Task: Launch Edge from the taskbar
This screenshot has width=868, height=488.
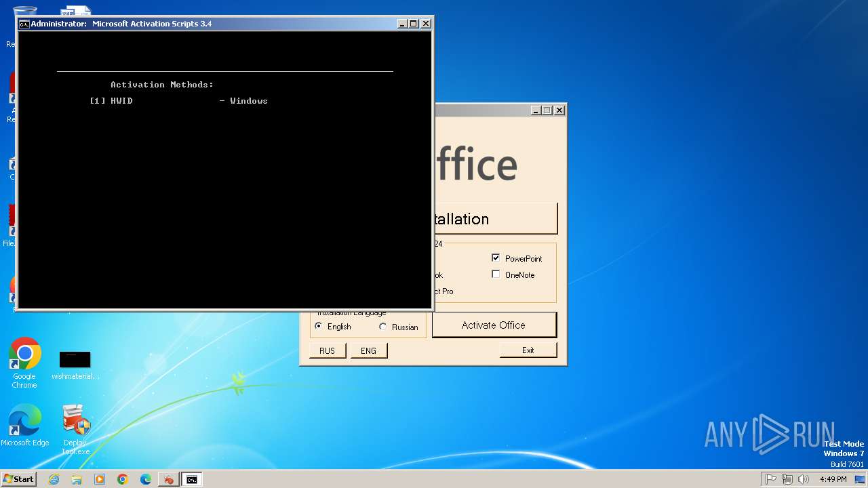Action: pyautogui.click(x=146, y=479)
